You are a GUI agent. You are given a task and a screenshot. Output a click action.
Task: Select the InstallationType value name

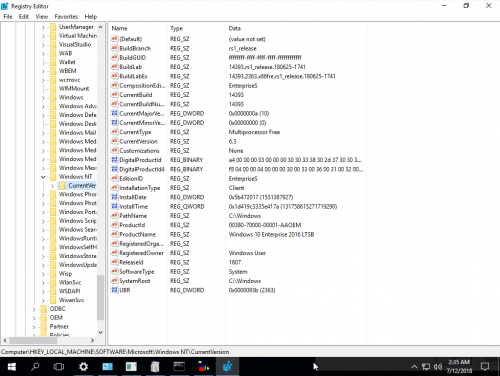(x=140, y=188)
